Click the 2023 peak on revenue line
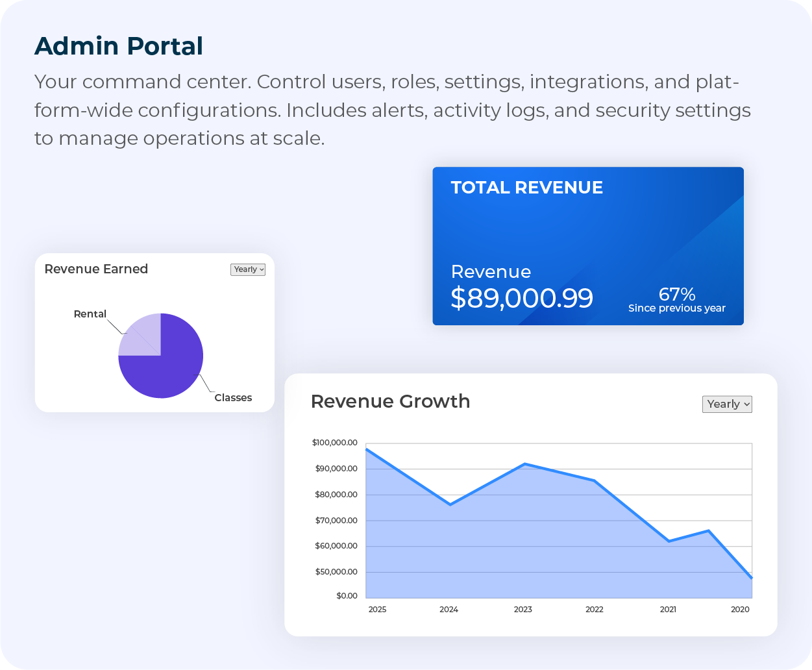Viewport: 812px width, 670px height. click(x=524, y=464)
